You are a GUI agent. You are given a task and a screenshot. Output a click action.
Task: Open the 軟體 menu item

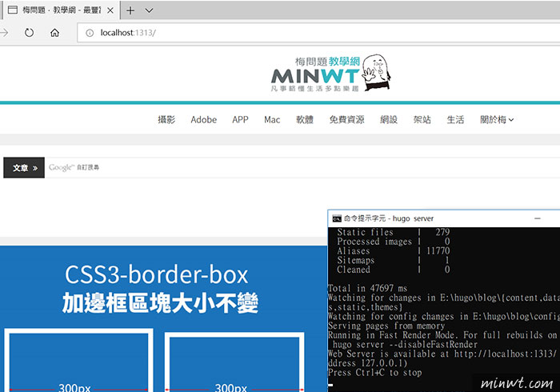coord(305,119)
